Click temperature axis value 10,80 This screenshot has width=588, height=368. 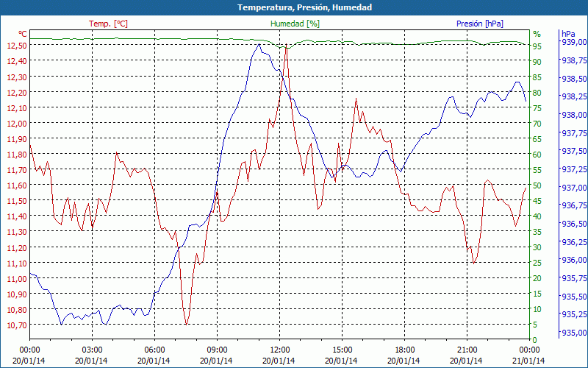pyautogui.click(x=17, y=309)
